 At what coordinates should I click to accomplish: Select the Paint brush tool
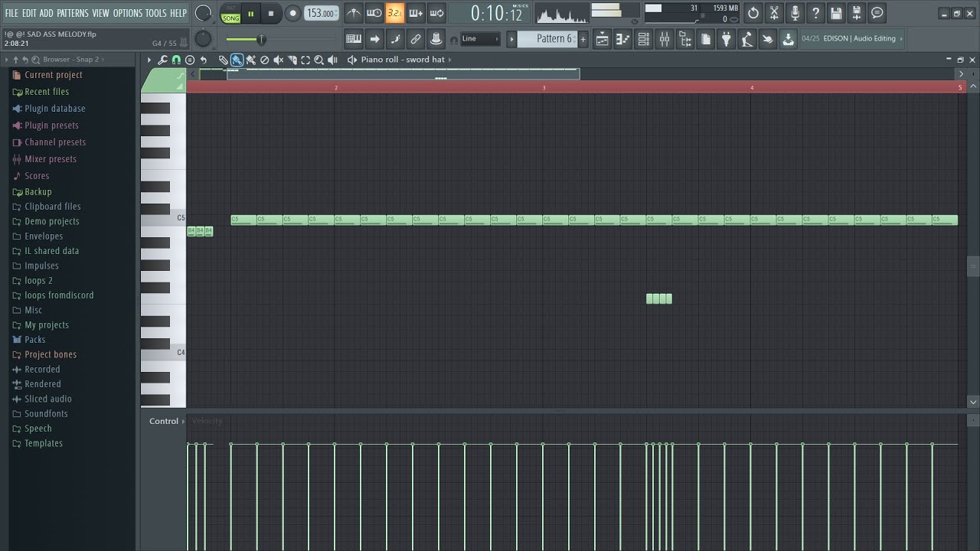coord(237,60)
